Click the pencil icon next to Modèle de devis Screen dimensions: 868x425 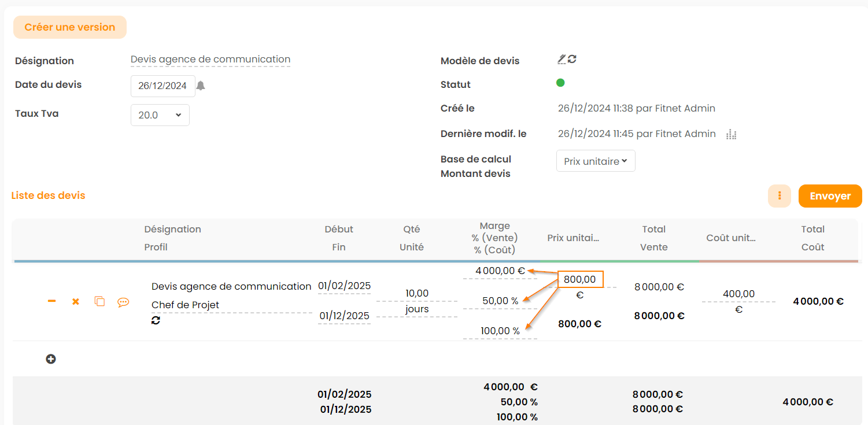tap(562, 59)
